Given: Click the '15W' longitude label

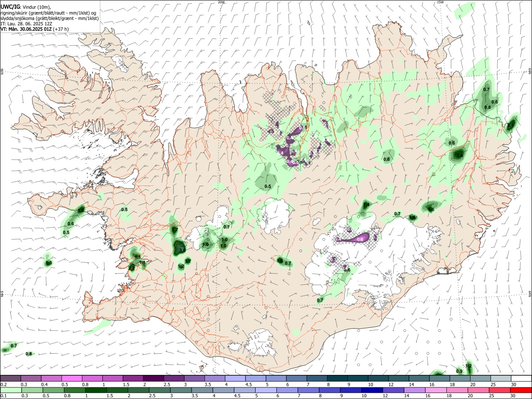Looking at the screenshot, I should pos(440,2).
